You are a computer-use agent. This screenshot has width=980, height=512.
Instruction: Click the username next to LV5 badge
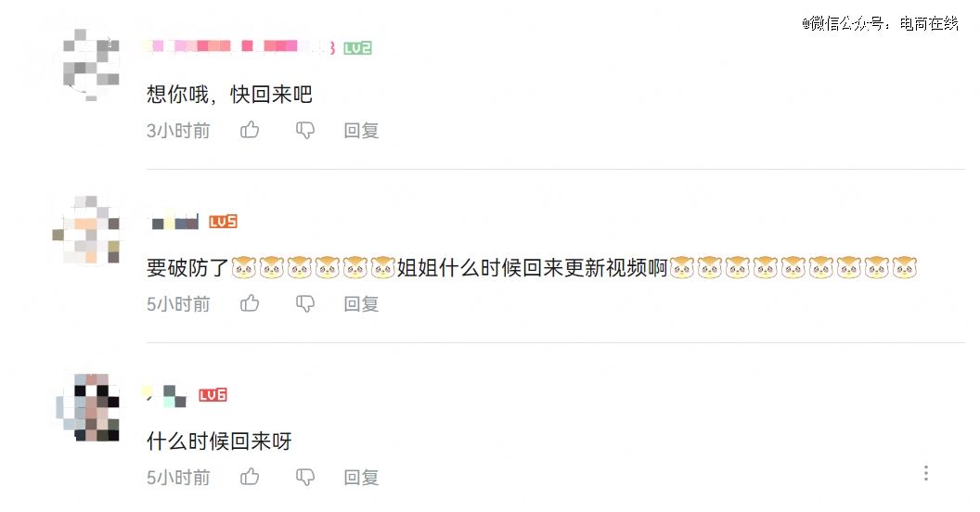coord(174,221)
